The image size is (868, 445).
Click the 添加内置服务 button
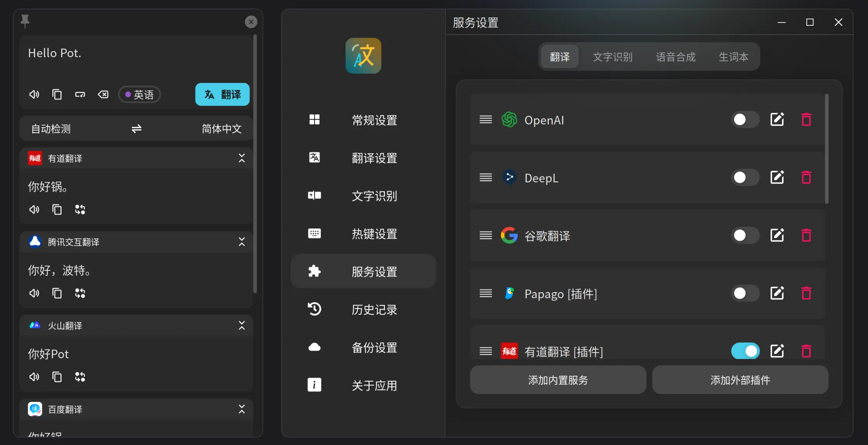click(x=558, y=380)
